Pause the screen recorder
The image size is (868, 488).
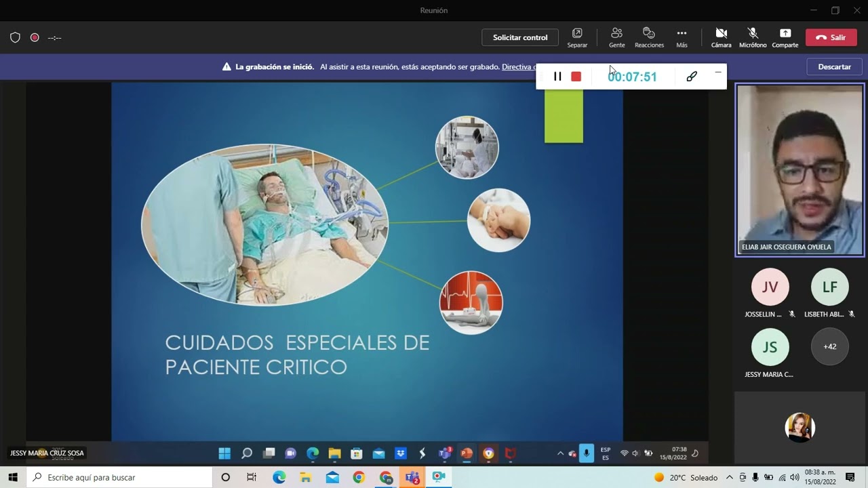coord(557,77)
